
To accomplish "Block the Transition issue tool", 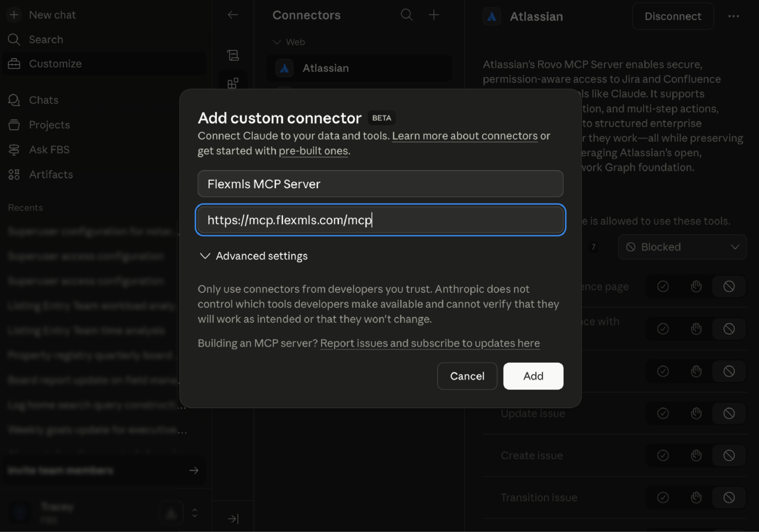I will (729, 498).
